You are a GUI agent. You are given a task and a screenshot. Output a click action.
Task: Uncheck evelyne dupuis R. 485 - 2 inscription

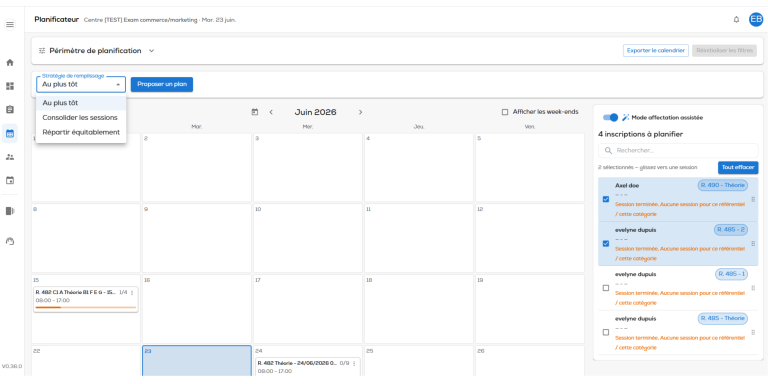tap(606, 243)
